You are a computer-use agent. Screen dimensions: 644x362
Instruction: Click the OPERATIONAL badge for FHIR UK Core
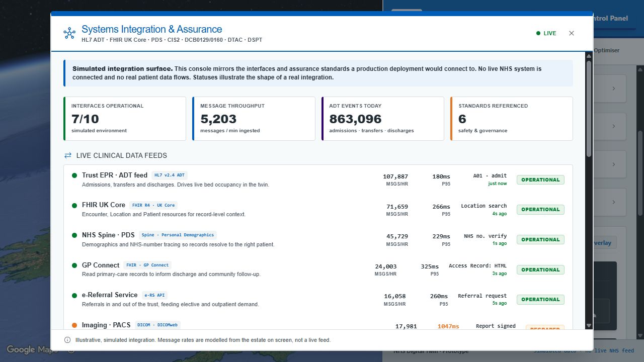point(540,210)
